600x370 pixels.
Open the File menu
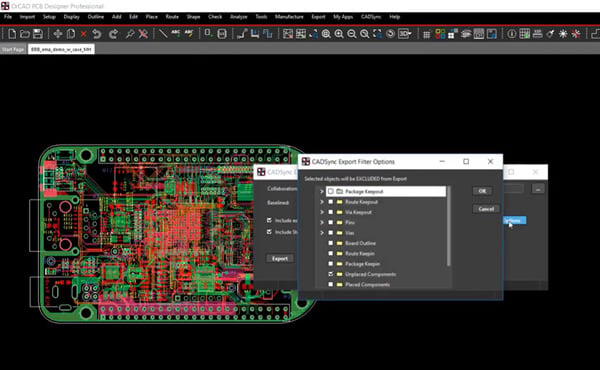click(8, 17)
